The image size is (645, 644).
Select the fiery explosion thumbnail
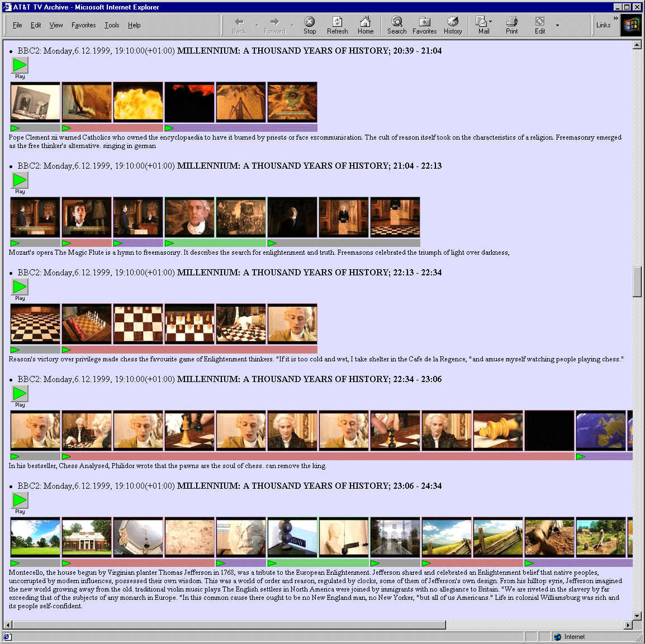click(138, 102)
